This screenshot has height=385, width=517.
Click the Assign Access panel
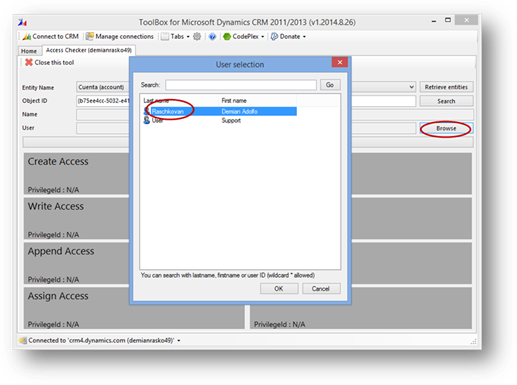[x=134, y=308]
